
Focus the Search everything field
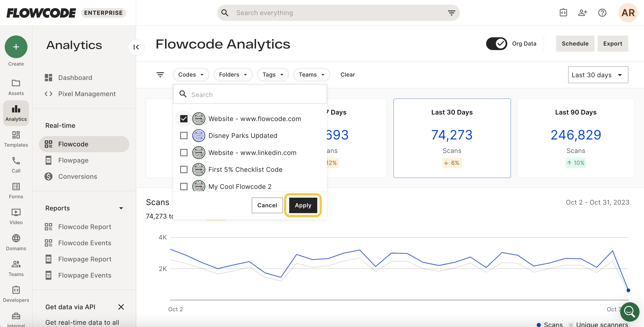pos(338,13)
